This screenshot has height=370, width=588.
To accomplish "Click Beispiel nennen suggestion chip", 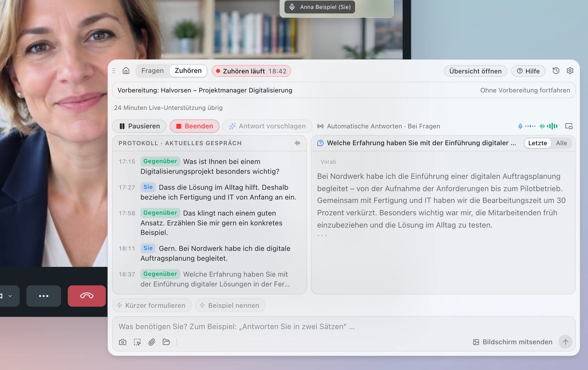I will click(x=230, y=305).
